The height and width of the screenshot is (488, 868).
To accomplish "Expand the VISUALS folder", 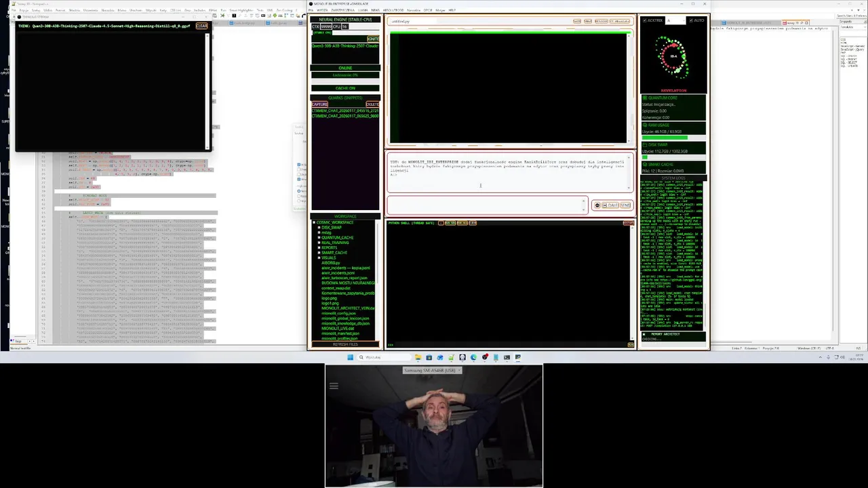I will click(x=319, y=258).
